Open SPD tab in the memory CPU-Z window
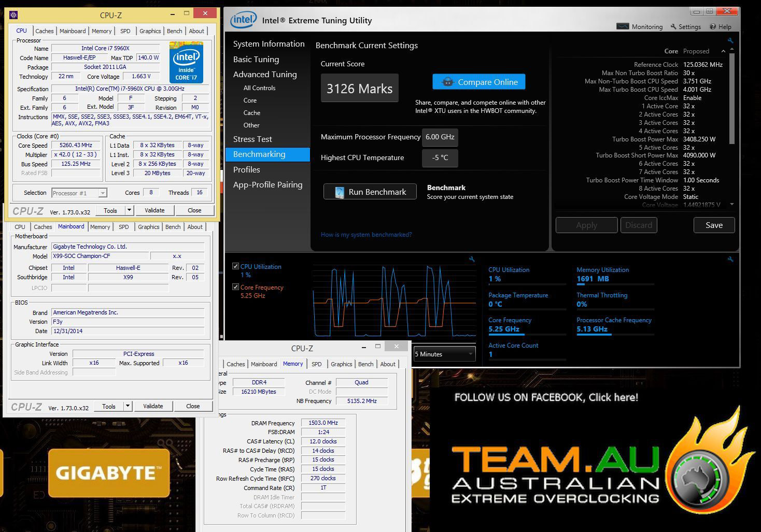 317,364
